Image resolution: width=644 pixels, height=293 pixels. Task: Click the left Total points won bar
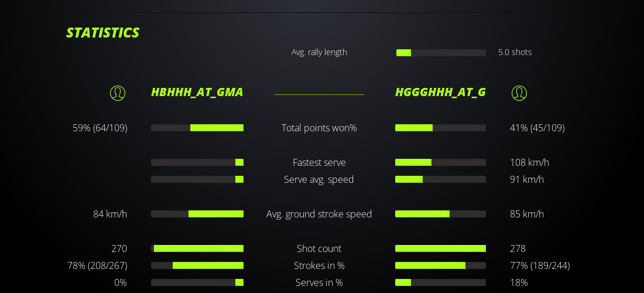click(x=197, y=128)
